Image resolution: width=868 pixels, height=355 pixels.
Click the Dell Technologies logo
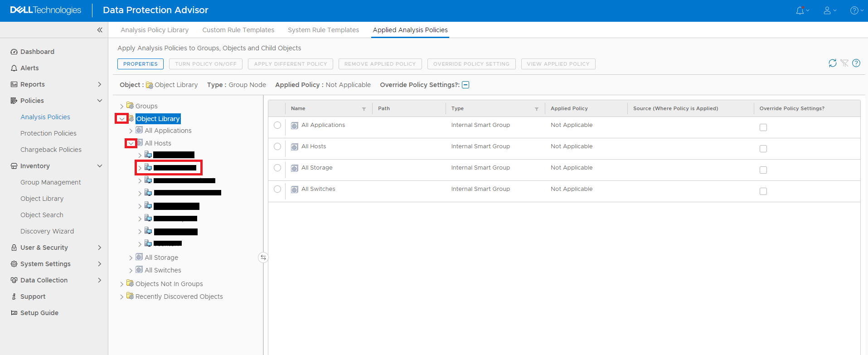point(45,10)
